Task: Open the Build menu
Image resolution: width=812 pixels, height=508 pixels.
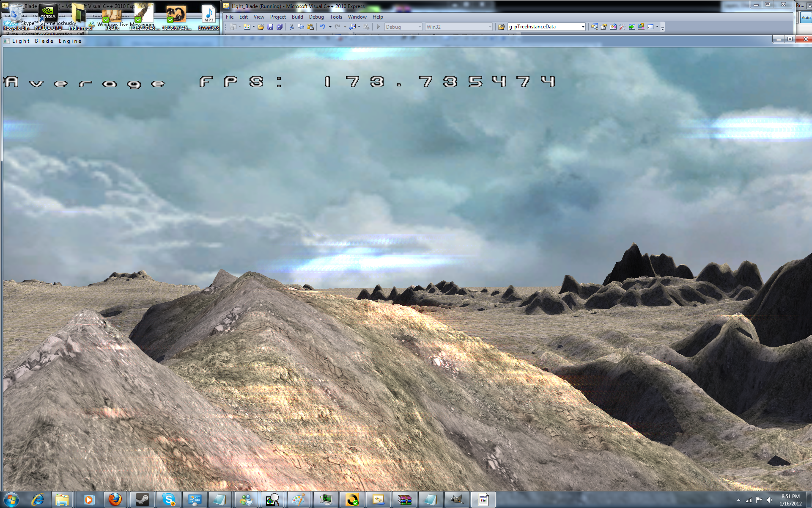Action: [297, 17]
